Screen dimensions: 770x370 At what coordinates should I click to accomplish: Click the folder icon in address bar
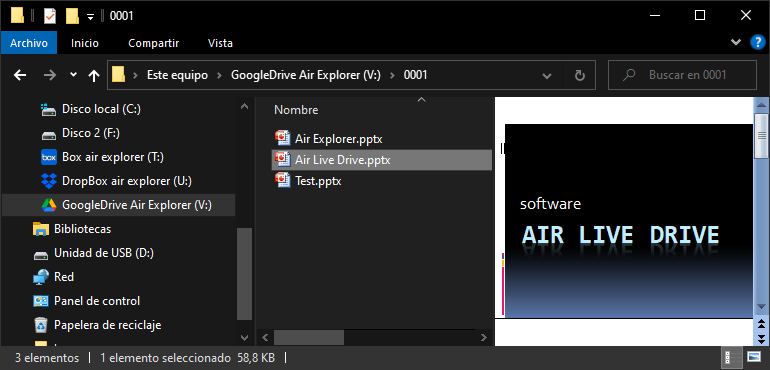tap(118, 75)
